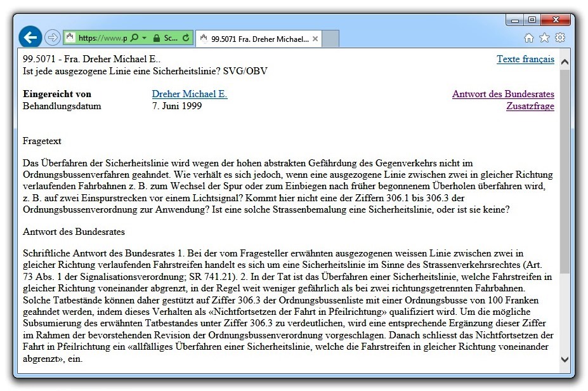588x391 pixels.
Task: Click the 'Antwort des Bundesrates' section heading above the answer
Action: pos(74,232)
